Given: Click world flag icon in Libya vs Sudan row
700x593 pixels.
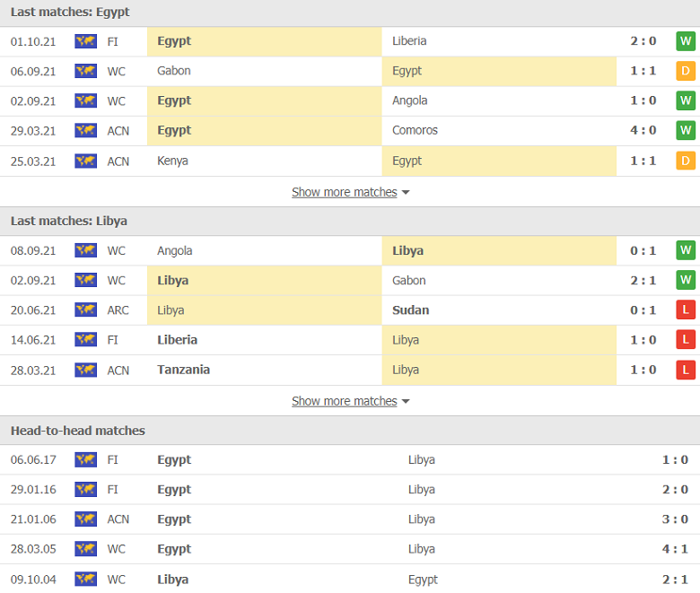Looking at the screenshot, I should (85, 310).
